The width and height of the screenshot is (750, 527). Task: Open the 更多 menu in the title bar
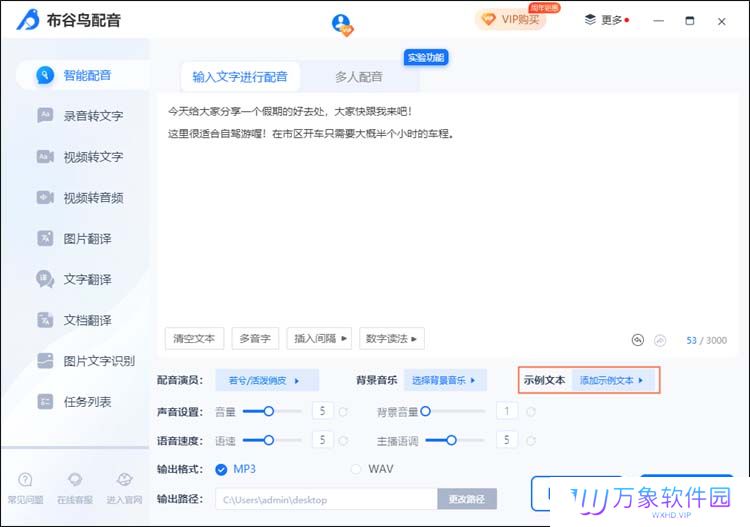607,20
